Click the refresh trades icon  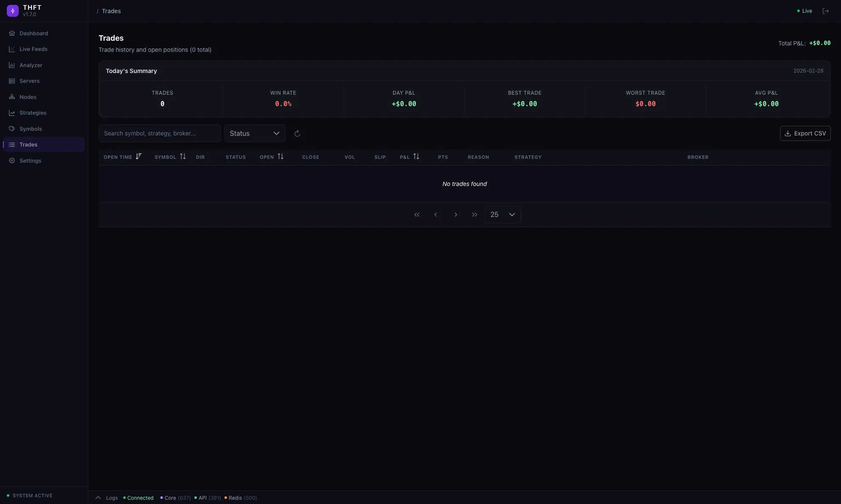click(297, 133)
